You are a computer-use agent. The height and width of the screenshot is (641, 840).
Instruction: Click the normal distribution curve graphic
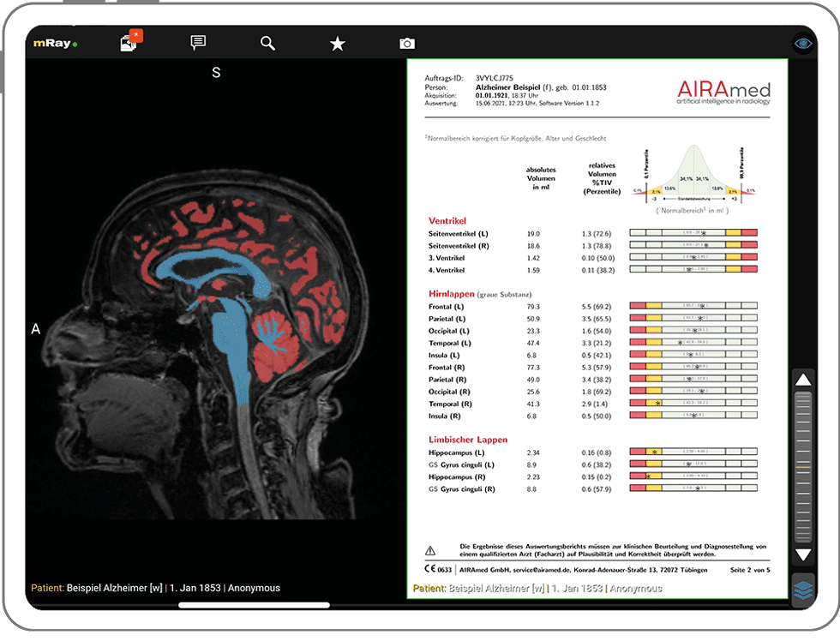point(693,174)
